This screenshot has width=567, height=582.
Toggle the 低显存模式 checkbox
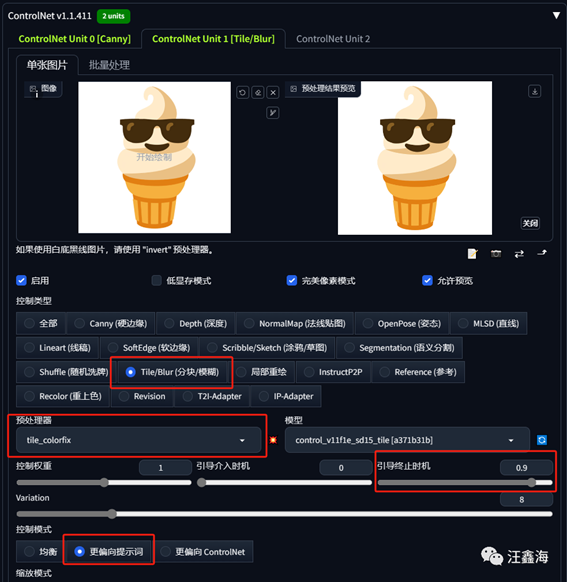point(157,280)
